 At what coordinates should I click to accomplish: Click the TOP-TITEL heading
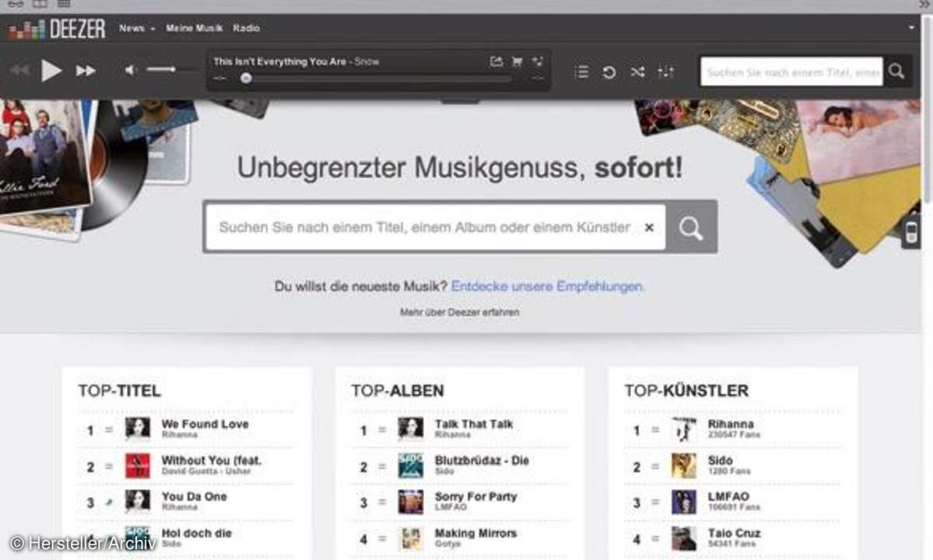[x=120, y=390]
